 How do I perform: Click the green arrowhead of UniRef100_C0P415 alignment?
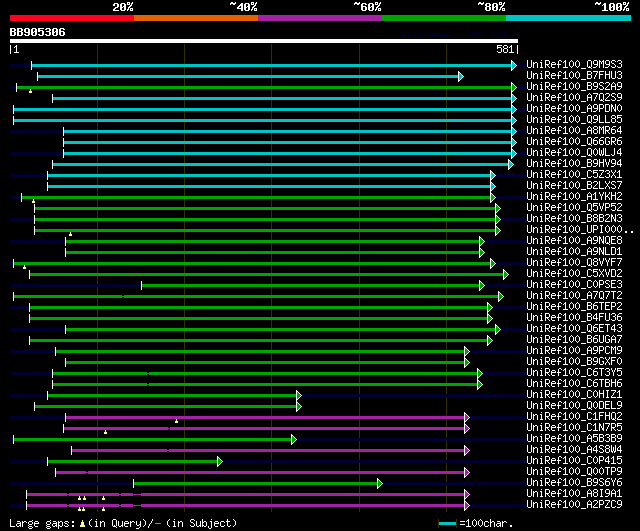tap(220, 462)
